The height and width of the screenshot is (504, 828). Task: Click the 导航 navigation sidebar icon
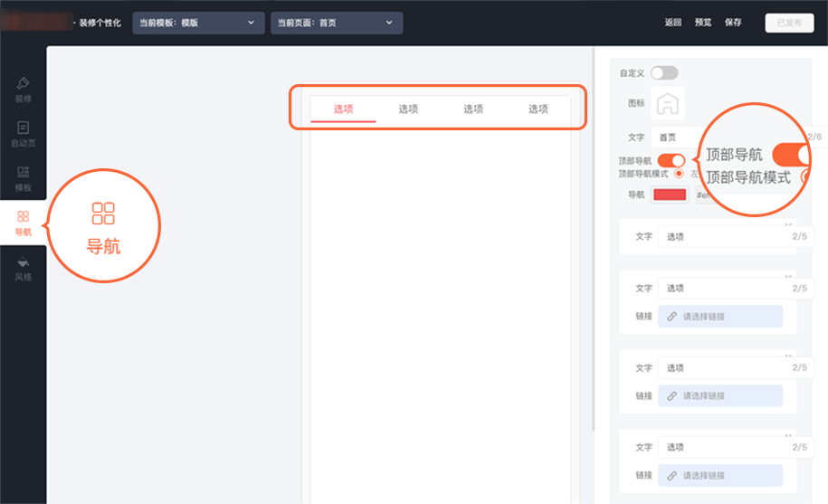click(23, 223)
